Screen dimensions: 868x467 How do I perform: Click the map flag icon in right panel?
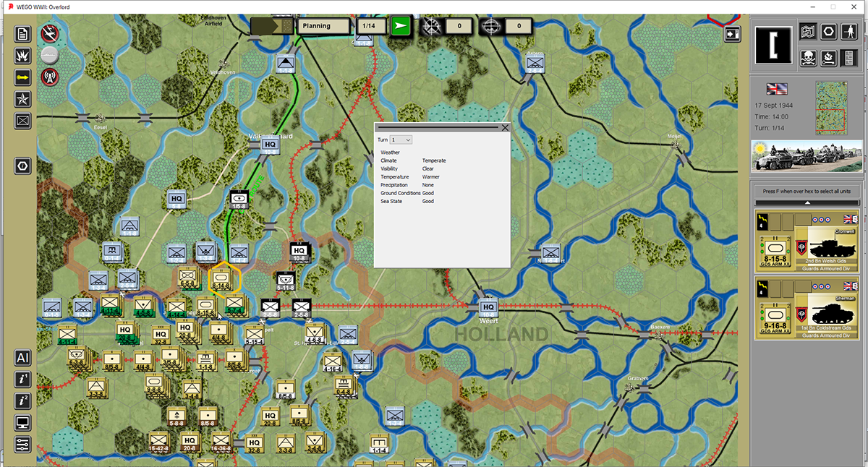pos(808,33)
